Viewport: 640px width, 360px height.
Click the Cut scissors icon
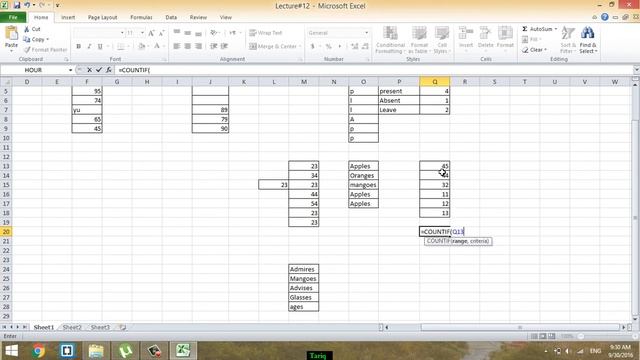tap(27, 29)
